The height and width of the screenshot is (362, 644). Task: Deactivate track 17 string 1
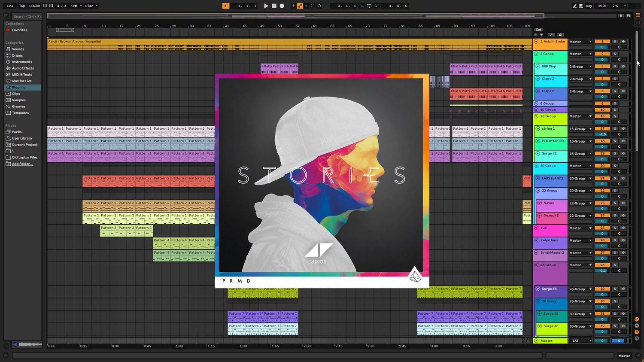[x=602, y=128]
